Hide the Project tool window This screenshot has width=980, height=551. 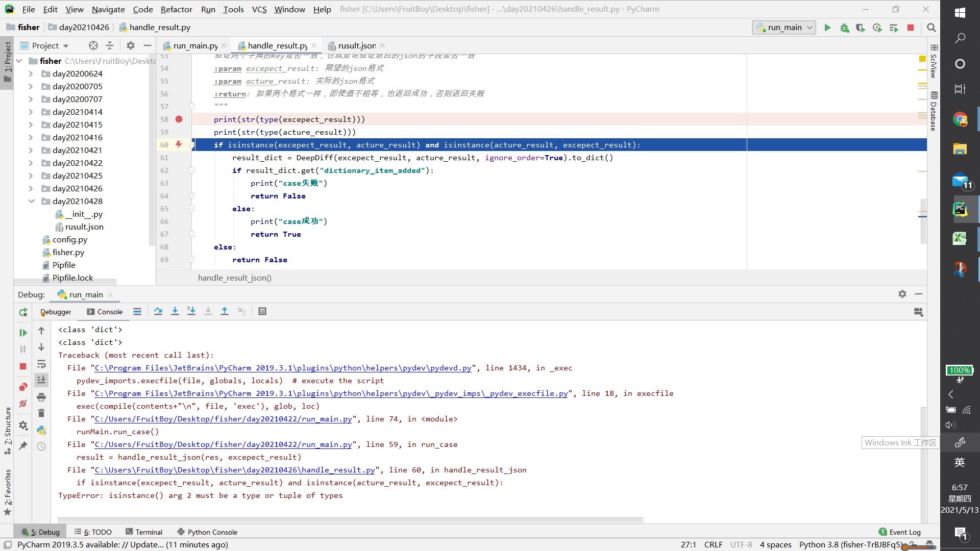[x=148, y=45]
